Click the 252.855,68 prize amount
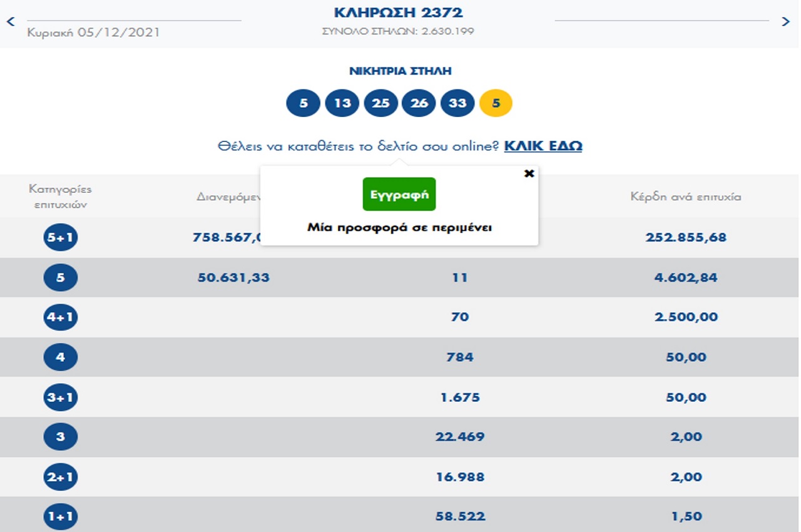This screenshot has width=801, height=532. coord(685,238)
